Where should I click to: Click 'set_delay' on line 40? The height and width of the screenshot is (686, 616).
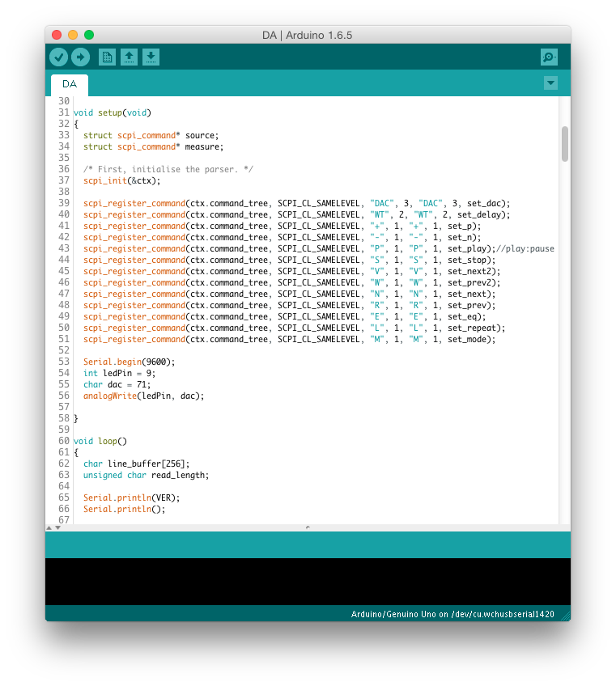coord(479,215)
